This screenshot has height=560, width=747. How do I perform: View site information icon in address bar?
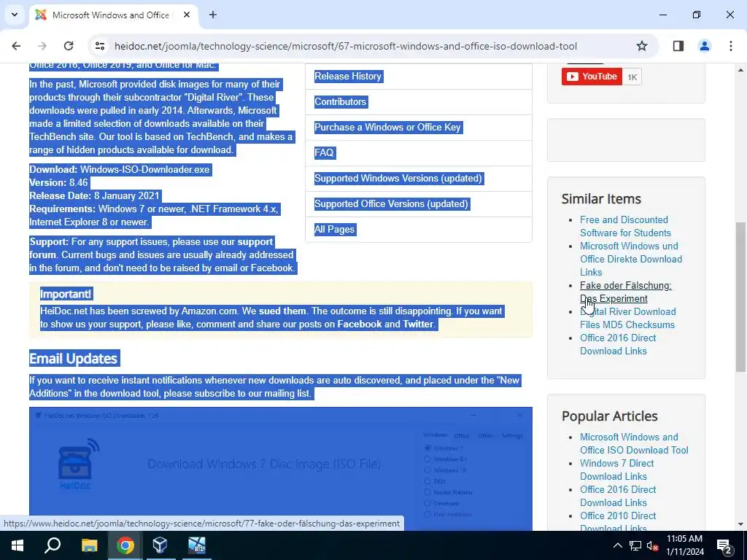click(x=99, y=46)
